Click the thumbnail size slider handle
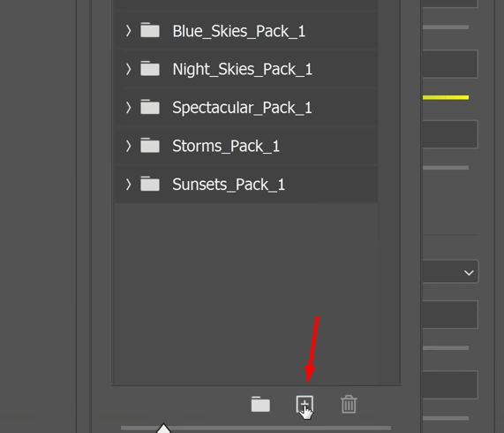This screenshot has width=504, height=433. (163, 429)
